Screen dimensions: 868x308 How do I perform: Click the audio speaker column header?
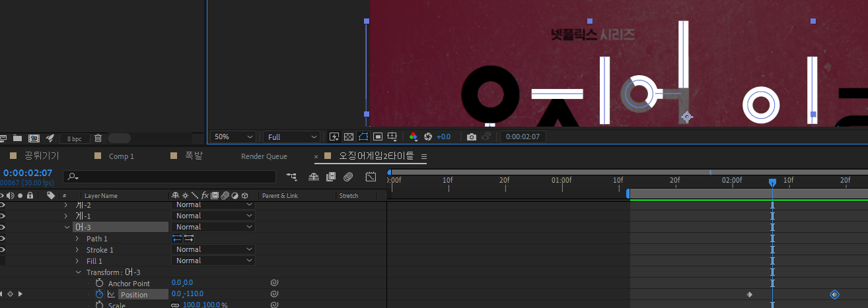(11, 195)
